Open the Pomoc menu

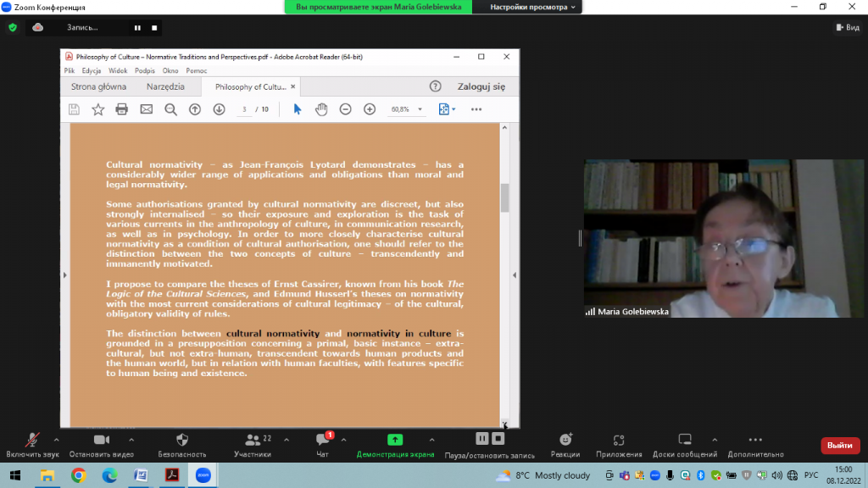coord(197,71)
